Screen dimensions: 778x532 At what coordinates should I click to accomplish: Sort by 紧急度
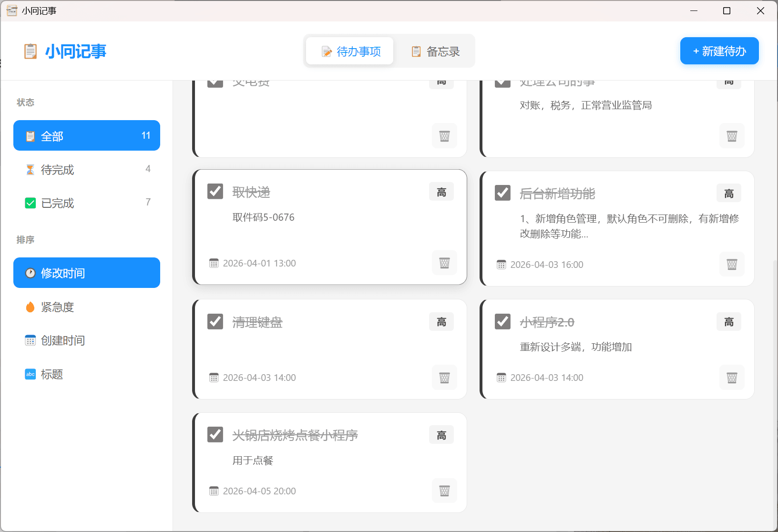[87, 307]
